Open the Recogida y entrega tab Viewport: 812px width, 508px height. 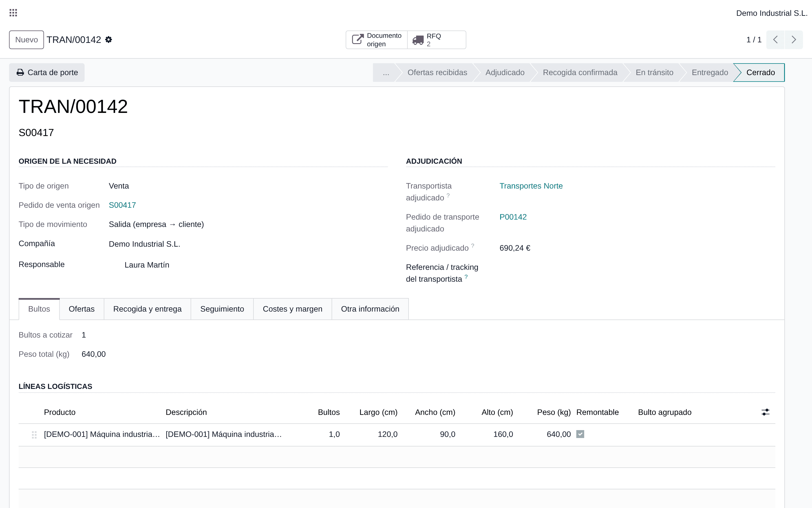147,309
